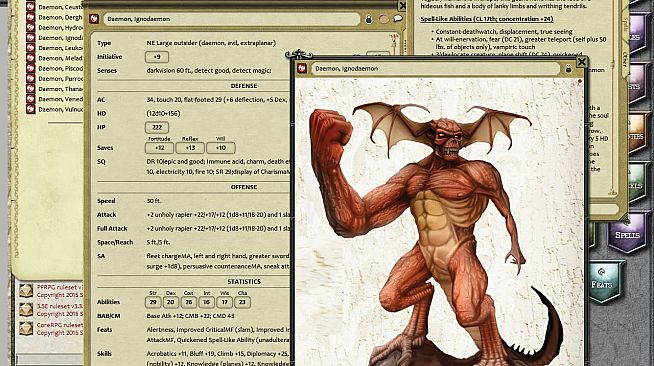Screen dimensions: 654x366
Task: Open link icon for Daemon, Vened list entry
Action: click(x=30, y=99)
